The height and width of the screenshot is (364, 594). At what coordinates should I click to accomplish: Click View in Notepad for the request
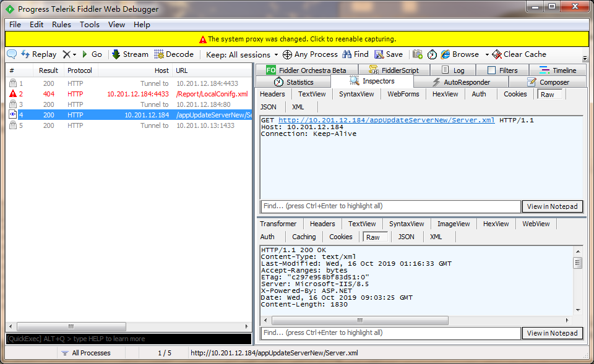coord(553,206)
